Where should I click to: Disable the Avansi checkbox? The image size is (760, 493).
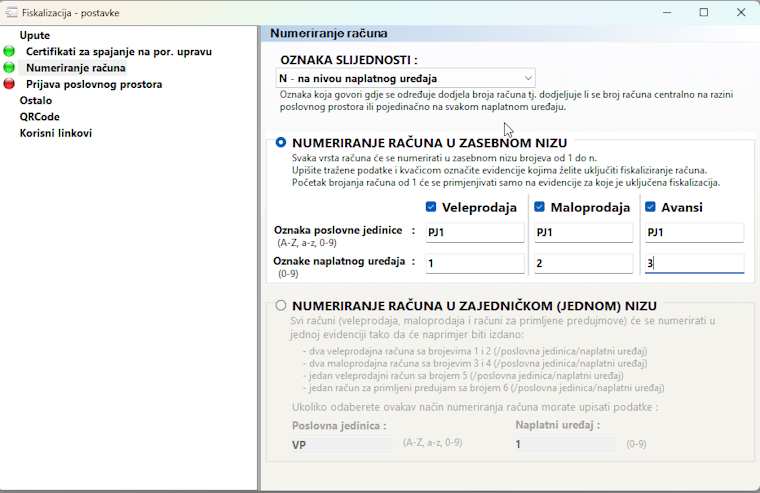point(650,207)
